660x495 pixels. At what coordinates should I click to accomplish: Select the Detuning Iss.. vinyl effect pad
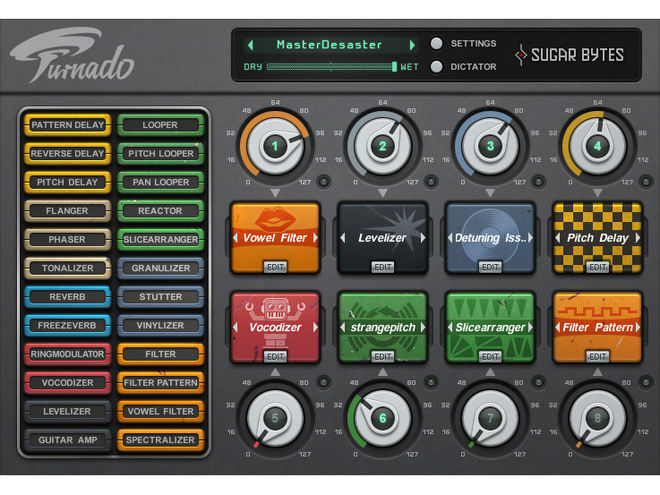click(x=490, y=238)
